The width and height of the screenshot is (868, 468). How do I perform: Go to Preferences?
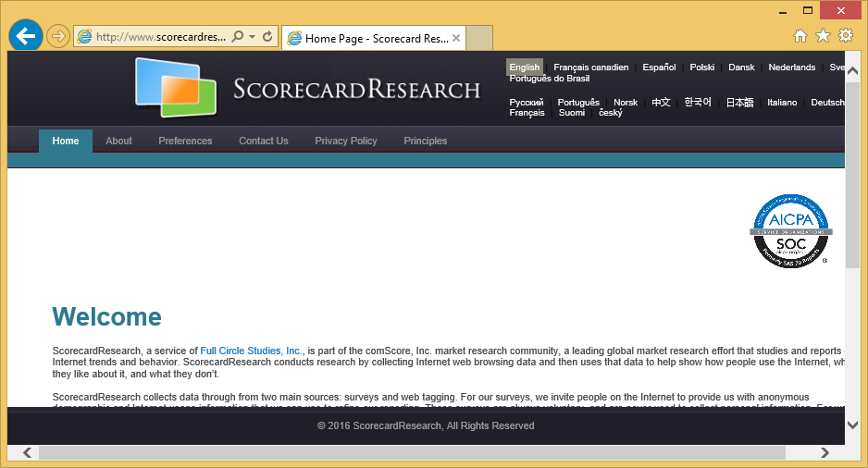pos(185,141)
